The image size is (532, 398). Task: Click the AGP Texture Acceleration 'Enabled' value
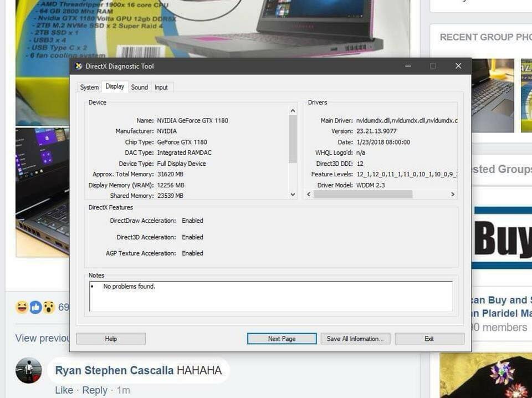tap(192, 253)
